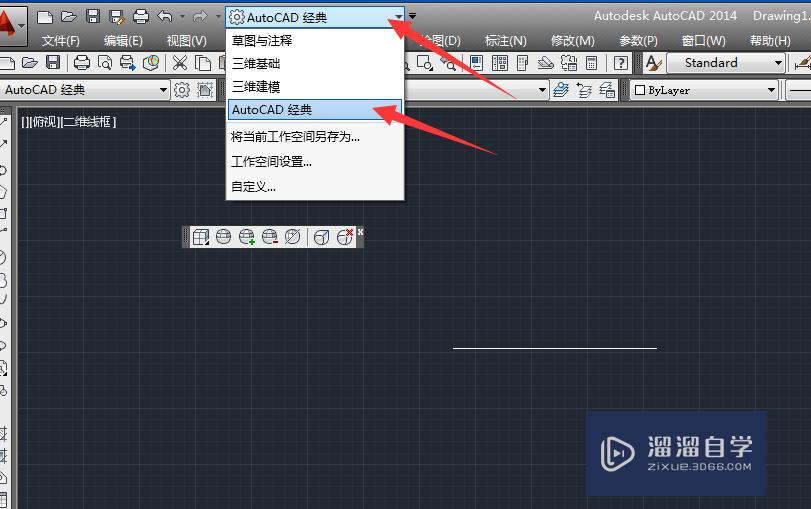Image resolution: width=811 pixels, height=509 pixels.
Task: Open the DesignCenter icon
Action: (x=500, y=63)
